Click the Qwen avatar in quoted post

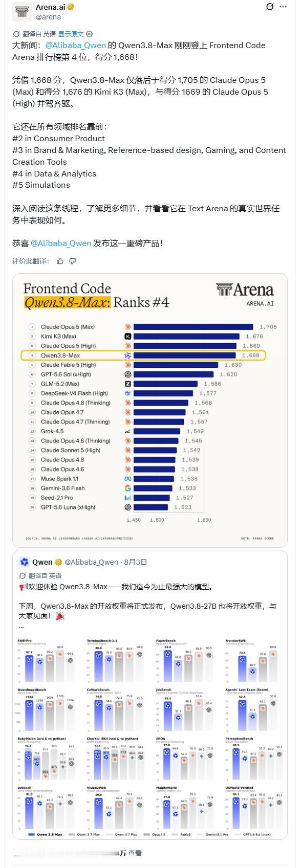pos(24,562)
